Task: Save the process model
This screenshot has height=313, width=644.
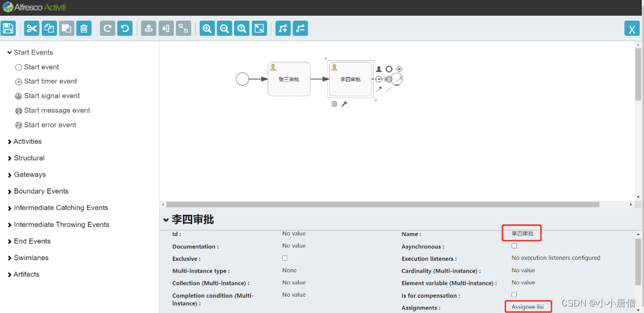Action: click(8, 28)
